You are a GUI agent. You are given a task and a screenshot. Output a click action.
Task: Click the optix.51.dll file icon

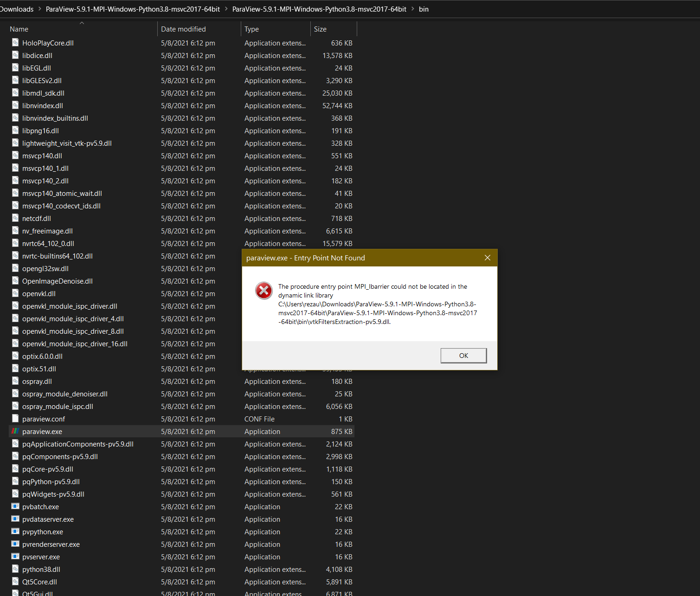(x=15, y=369)
